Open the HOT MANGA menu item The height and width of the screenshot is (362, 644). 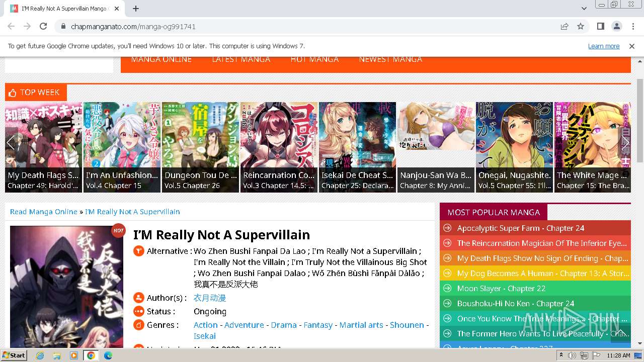tap(314, 59)
